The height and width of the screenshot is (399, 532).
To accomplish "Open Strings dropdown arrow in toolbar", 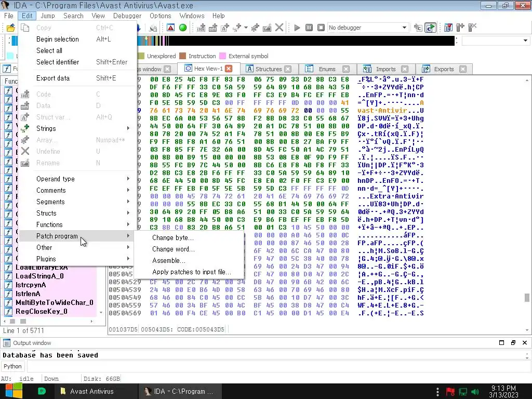I will click(246, 28).
